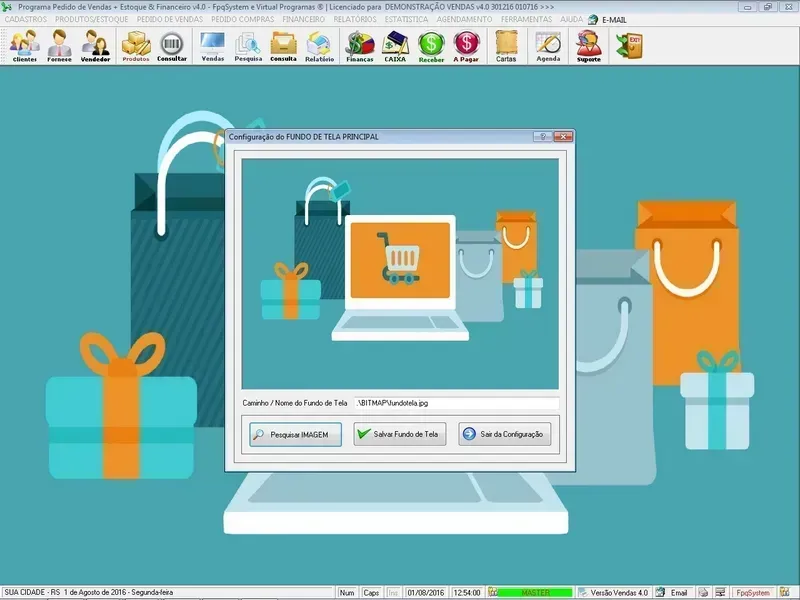
Task: Open the Agenda toolbar icon
Action: [x=548, y=46]
